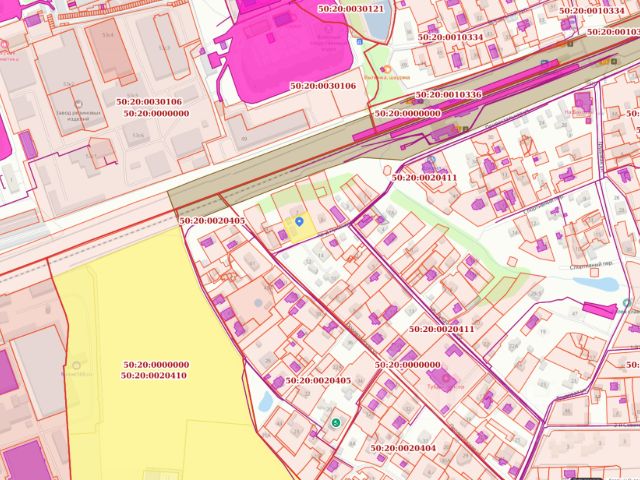Click the green circular POI icon
This screenshot has height=480, width=640.
pyautogui.click(x=336, y=423)
